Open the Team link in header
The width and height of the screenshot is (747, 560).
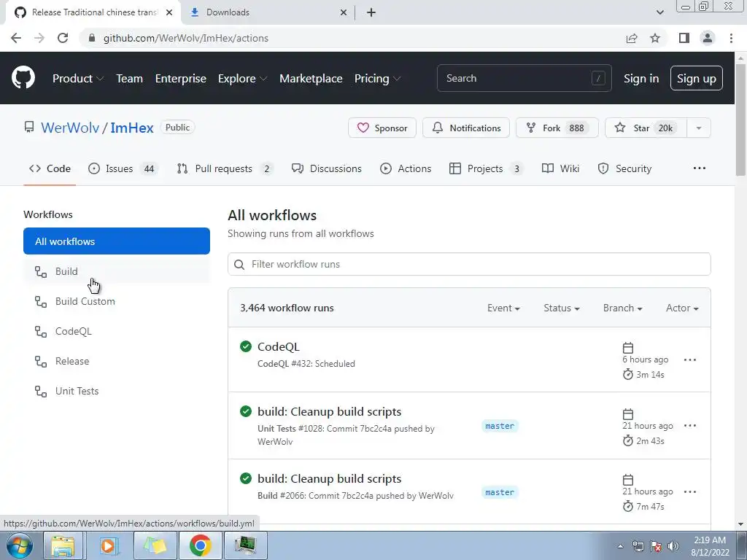tap(129, 79)
